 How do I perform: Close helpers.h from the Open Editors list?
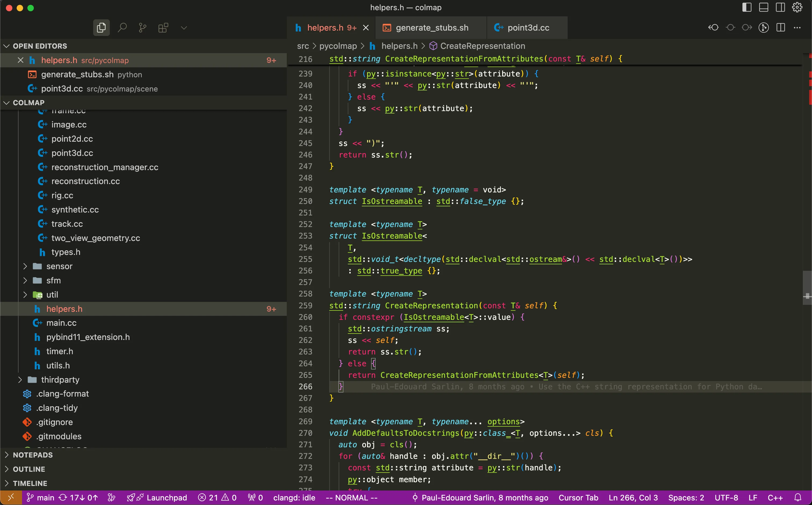click(20, 60)
